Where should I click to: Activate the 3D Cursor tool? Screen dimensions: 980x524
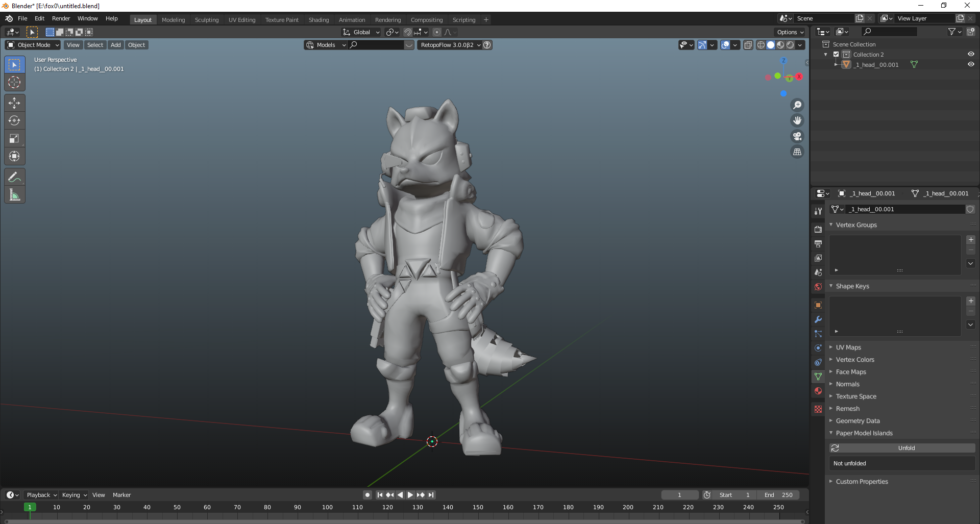[x=14, y=82]
